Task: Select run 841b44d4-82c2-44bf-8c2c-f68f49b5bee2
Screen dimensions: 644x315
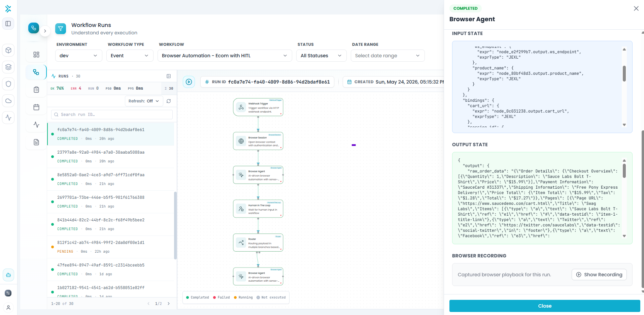Action: (x=111, y=224)
